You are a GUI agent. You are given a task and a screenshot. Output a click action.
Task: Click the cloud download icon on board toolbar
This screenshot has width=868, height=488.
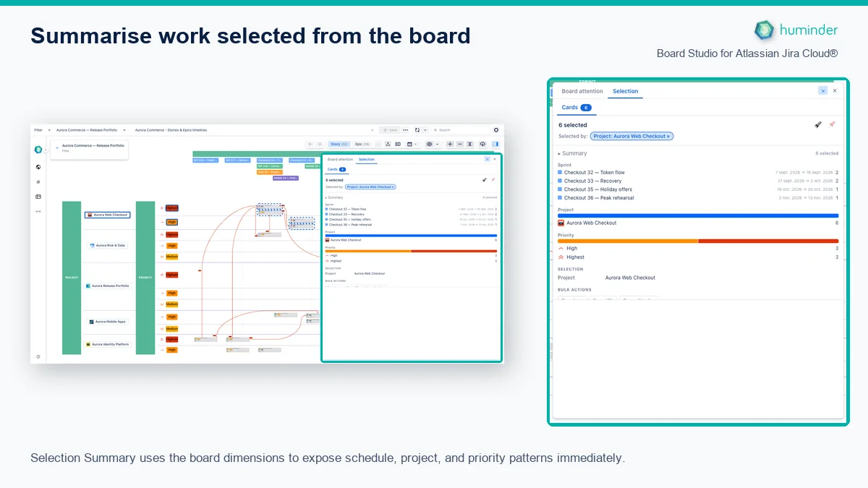tap(482, 144)
